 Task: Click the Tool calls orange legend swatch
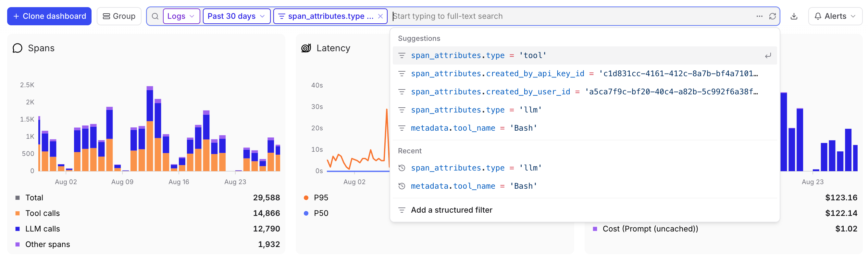(x=18, y=213)
